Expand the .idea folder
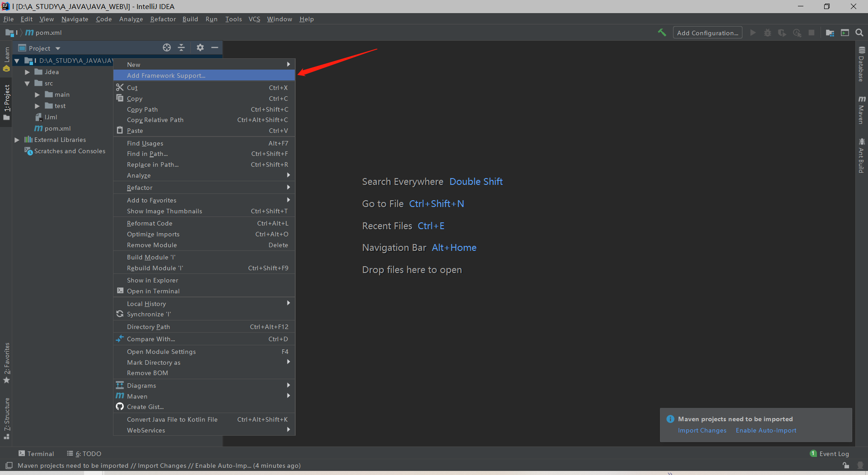The image size is (868, 475). [27, 72]
